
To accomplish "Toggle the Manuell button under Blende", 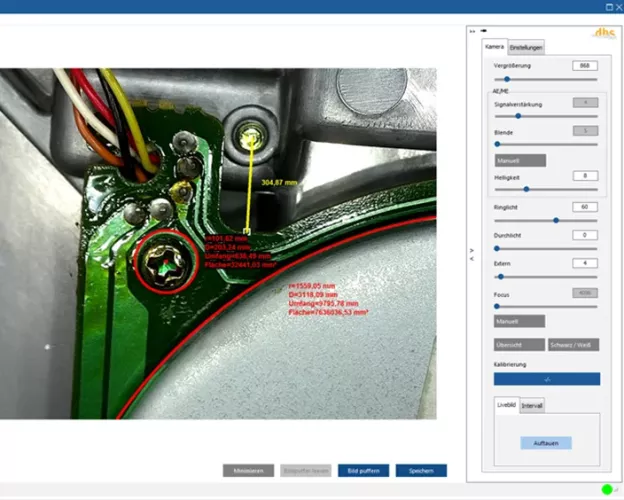I will [x=520, y=160].
